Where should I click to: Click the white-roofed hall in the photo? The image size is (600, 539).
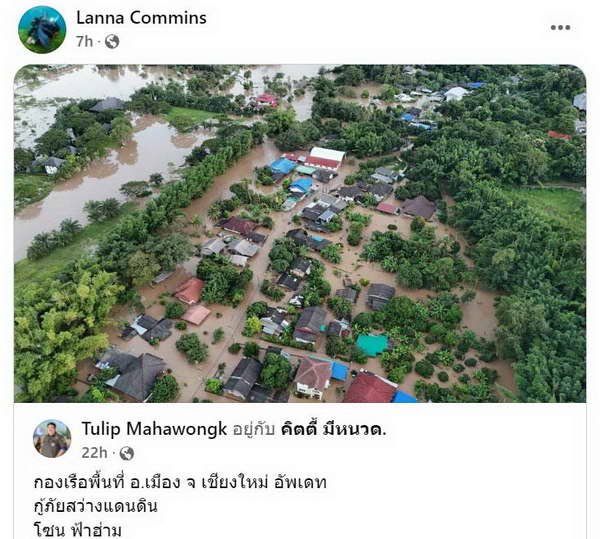click(326, 158)
